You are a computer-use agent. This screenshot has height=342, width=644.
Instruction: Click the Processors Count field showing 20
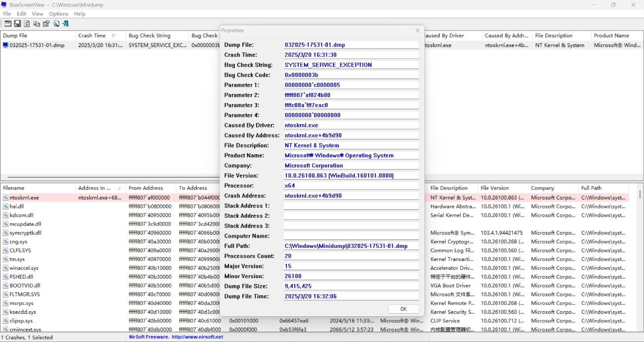pyautogui.click(x=351, y=256)
